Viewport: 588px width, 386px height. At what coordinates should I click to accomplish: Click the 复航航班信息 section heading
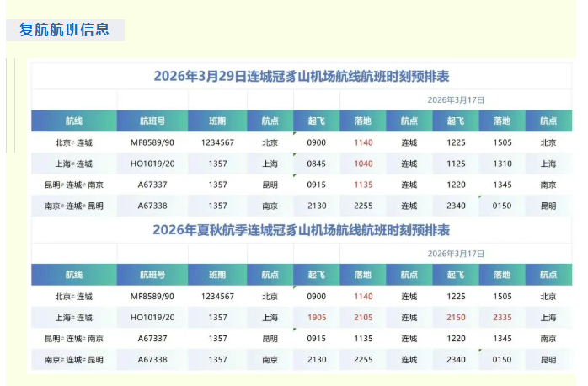tap(65, 30)
